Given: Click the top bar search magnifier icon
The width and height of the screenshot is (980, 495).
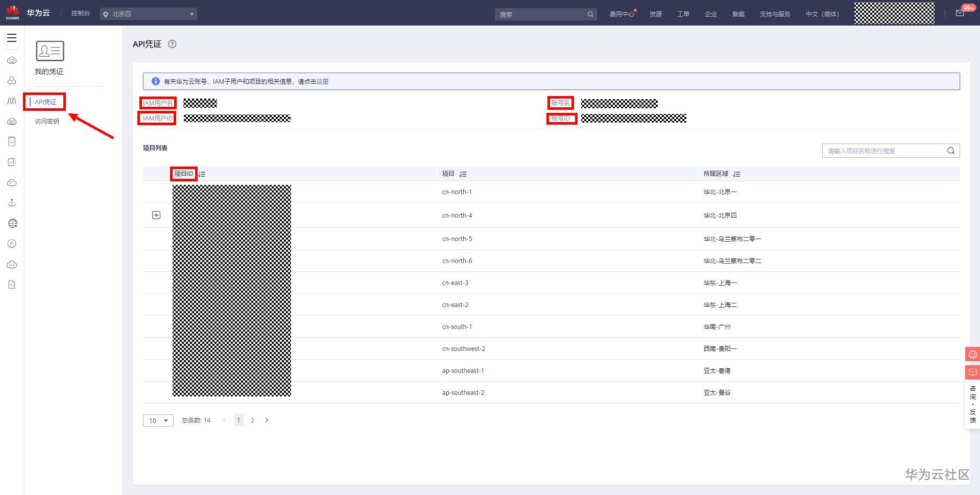Looking at the screenshot, I should click(x=590, y=14).
